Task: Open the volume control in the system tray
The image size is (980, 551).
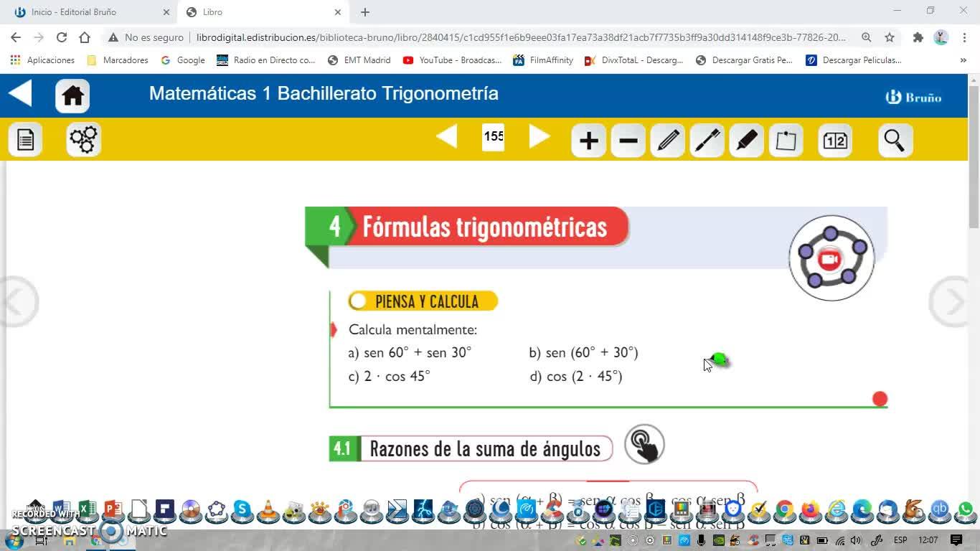Action: click(x=855, y=540)
